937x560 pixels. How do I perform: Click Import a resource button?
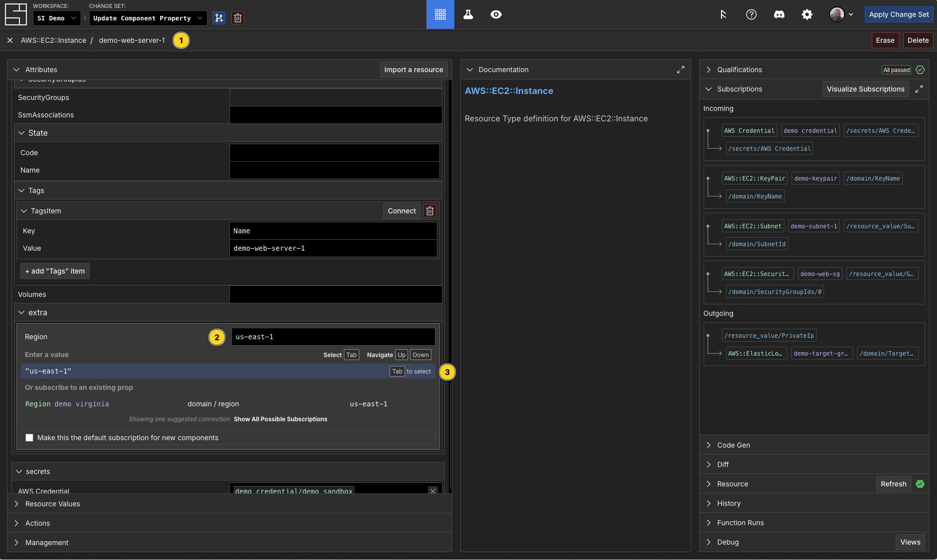(x=413, y=70)
